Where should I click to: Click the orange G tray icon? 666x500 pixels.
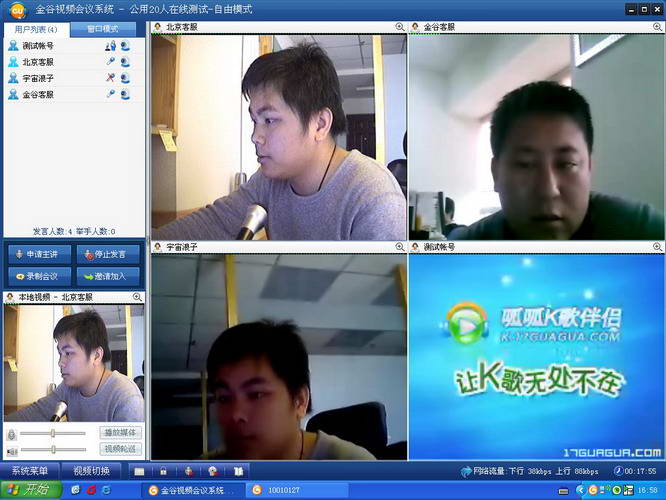[x=593, y=490]
